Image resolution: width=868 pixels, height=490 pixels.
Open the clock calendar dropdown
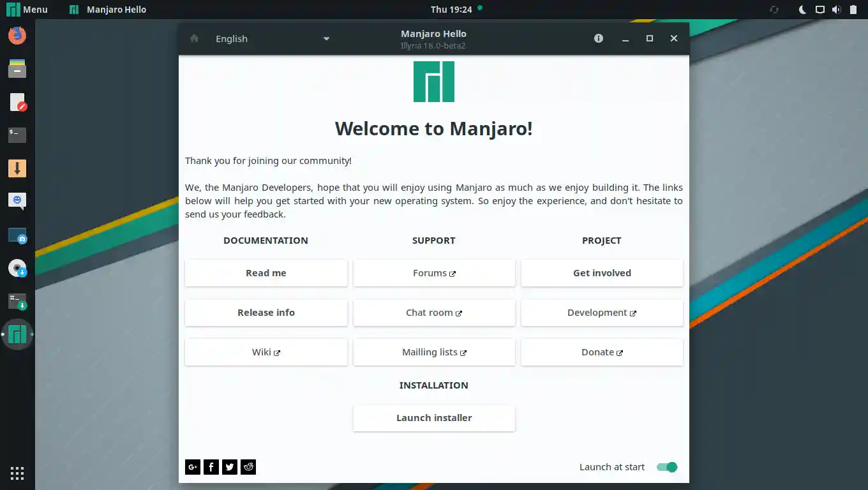(x=451, y=10)
